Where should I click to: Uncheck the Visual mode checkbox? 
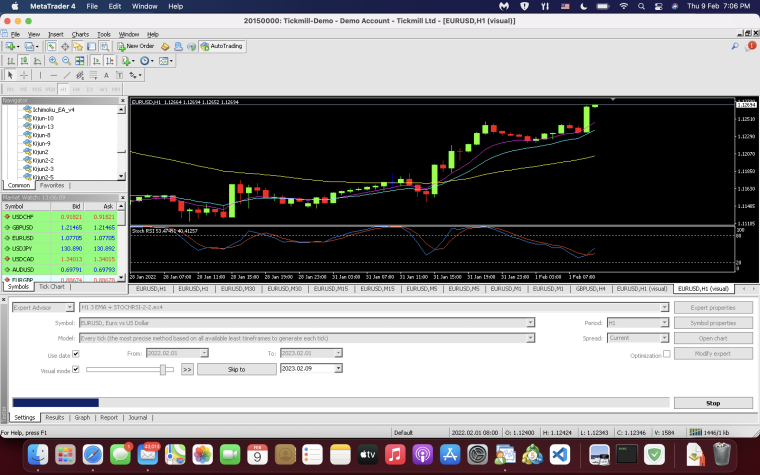point(76,369)
